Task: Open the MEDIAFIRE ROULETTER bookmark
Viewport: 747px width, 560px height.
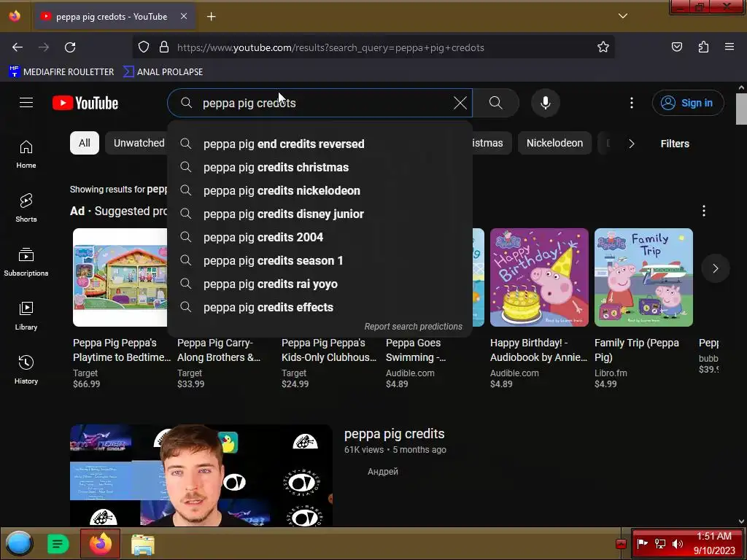Action: [61, 72]
